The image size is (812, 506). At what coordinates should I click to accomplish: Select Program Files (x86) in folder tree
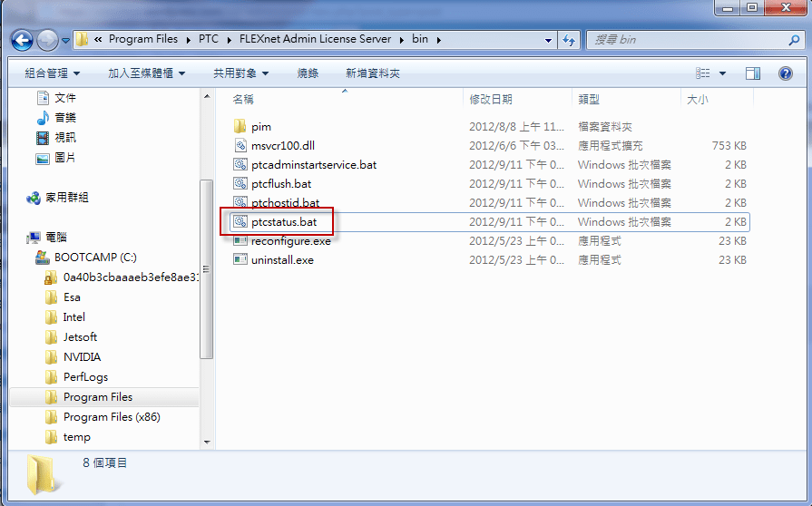[110, 417]
